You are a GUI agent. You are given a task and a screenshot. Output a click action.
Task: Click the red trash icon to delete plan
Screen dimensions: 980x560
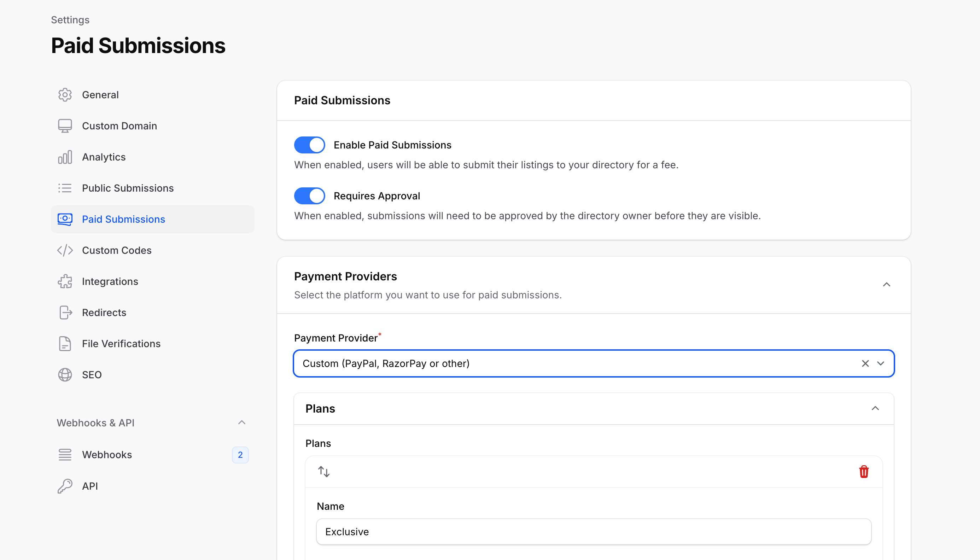[864, 472]
